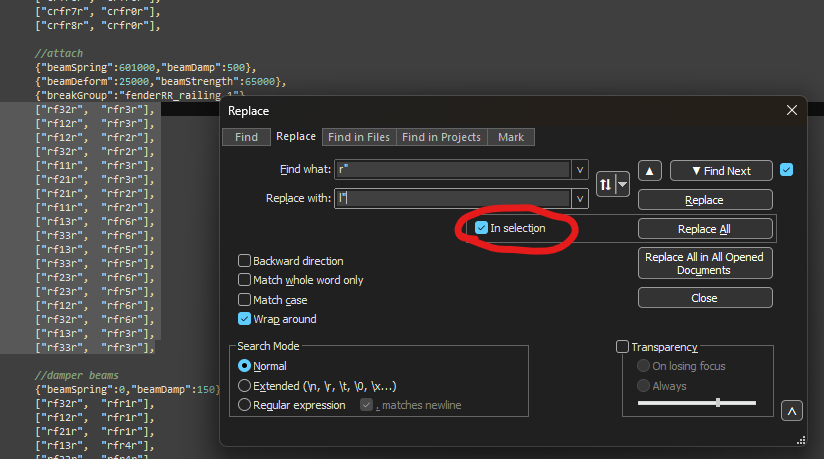Click the Replace All button
Screen dimensions: 824x459
pyautogui.click(x=704, y=229)
